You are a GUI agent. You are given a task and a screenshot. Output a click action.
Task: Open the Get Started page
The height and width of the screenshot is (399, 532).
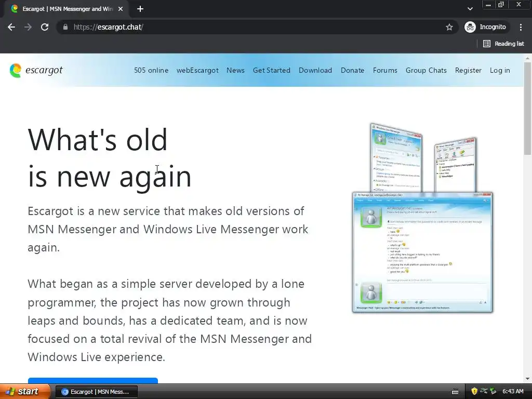(x=271, y=70)
